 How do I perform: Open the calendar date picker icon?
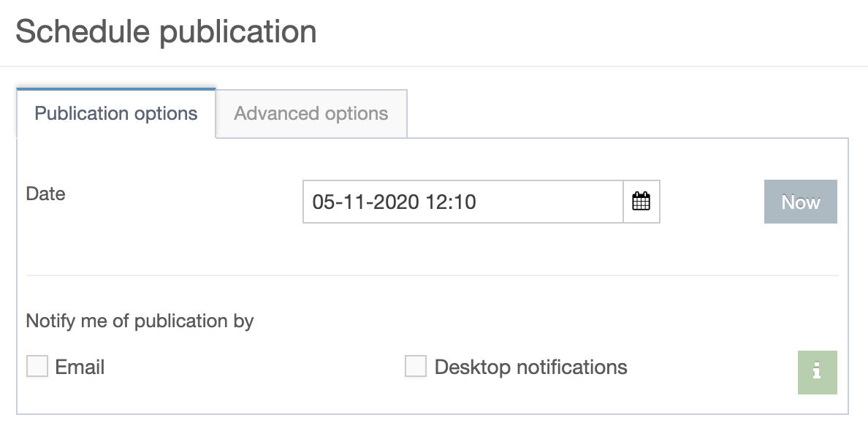641,202
